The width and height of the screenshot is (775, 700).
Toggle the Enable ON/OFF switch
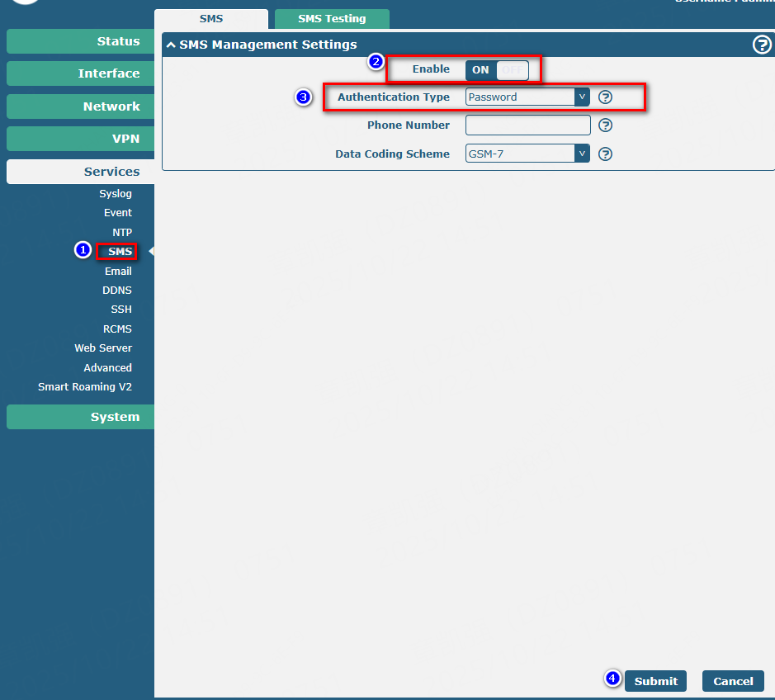click(497, 69)
